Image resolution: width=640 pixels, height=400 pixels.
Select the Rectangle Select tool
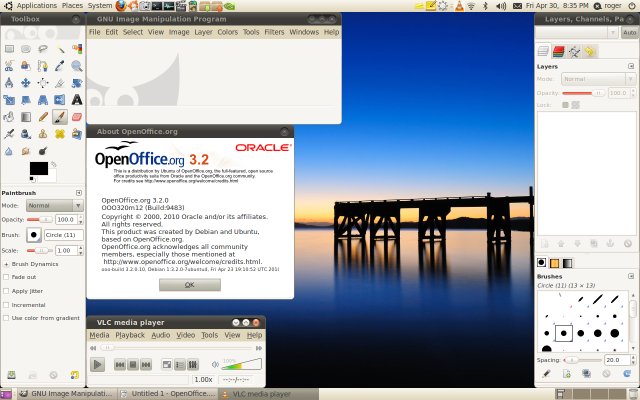click(9, 48)
